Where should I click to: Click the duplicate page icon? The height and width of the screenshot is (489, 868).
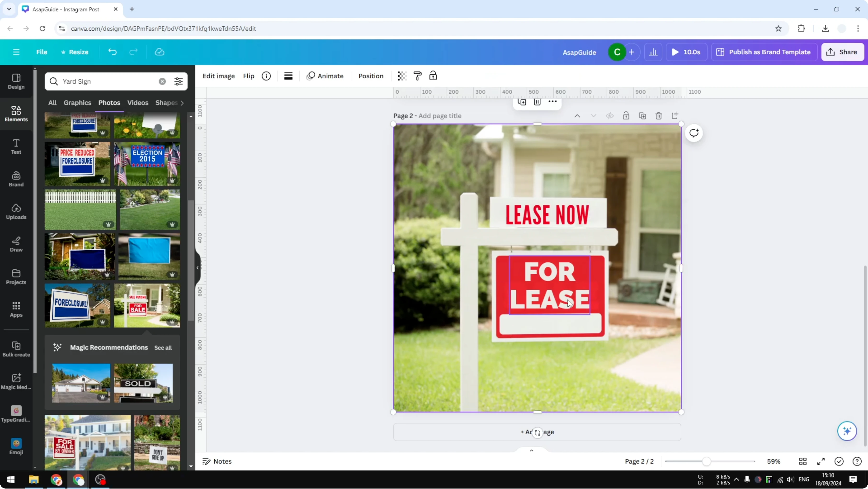[x=642, y=116]
